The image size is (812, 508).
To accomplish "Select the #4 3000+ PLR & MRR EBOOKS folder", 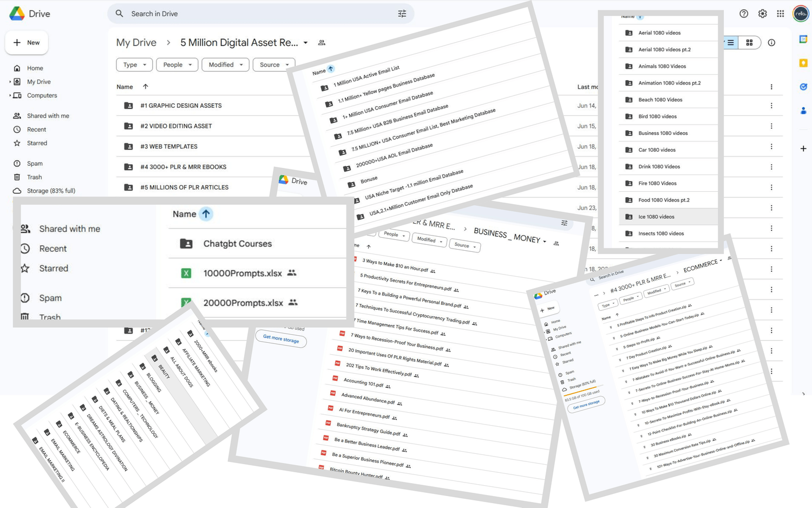I will pyautogui.click(x=183, y=167).
